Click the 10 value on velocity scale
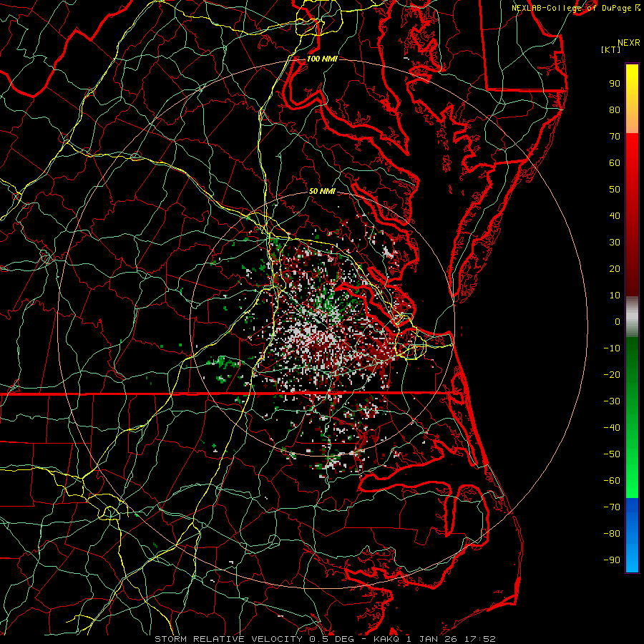The image size is (644, 644). (615, 296)
